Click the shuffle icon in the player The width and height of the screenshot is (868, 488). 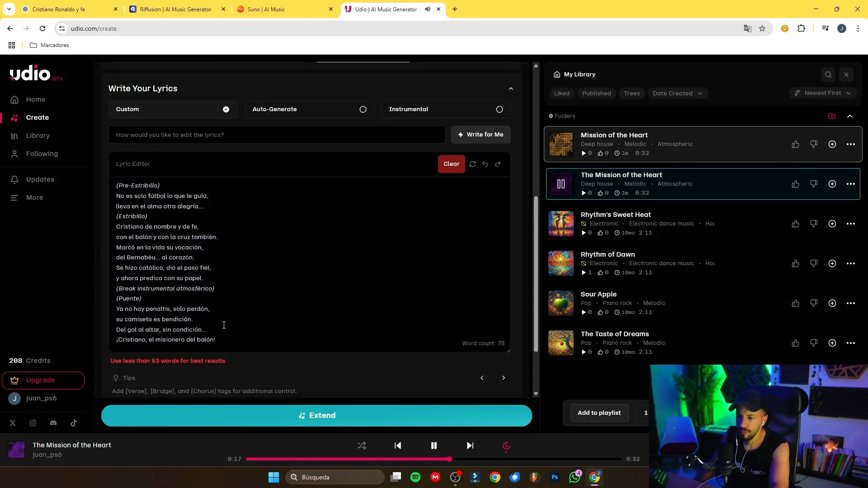362,446
